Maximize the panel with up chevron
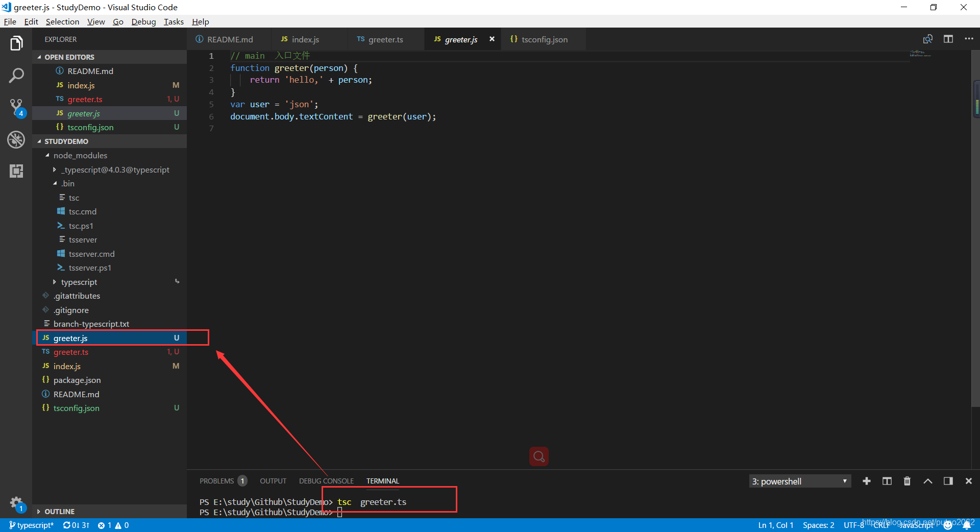 (x=928, y=481)
